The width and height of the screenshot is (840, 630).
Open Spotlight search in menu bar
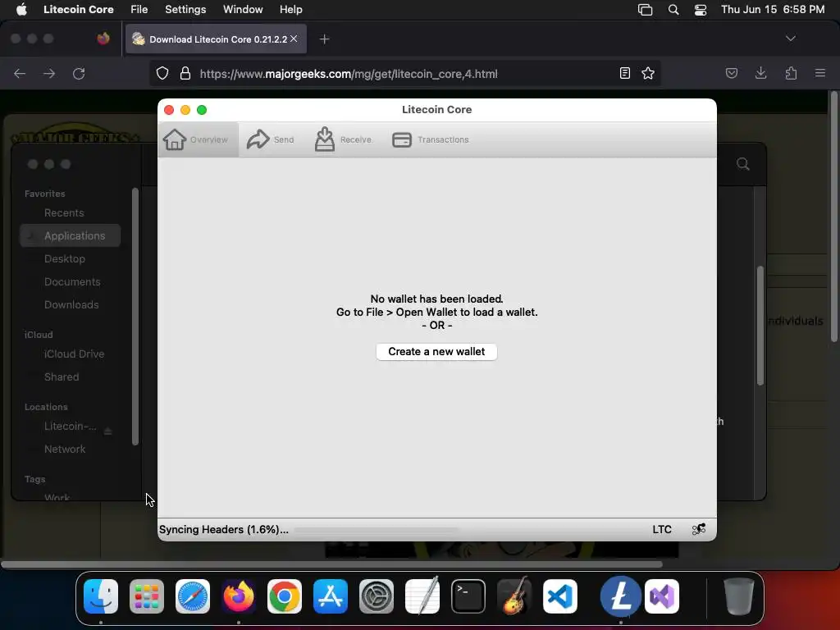[673, 10]
